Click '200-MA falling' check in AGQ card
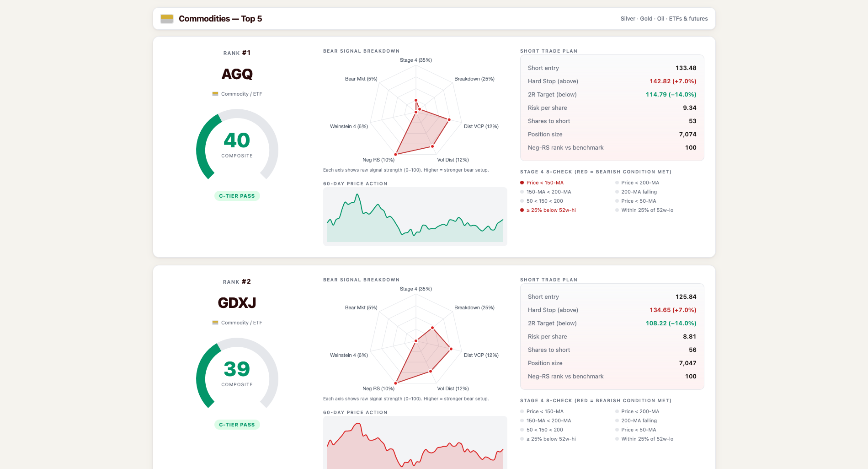The image size is (868, 469). pos(636,192)
